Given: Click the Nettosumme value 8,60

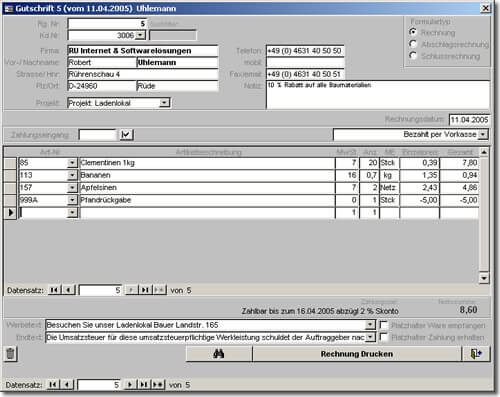Looking at the screenshot, I should tap(468, 310).
